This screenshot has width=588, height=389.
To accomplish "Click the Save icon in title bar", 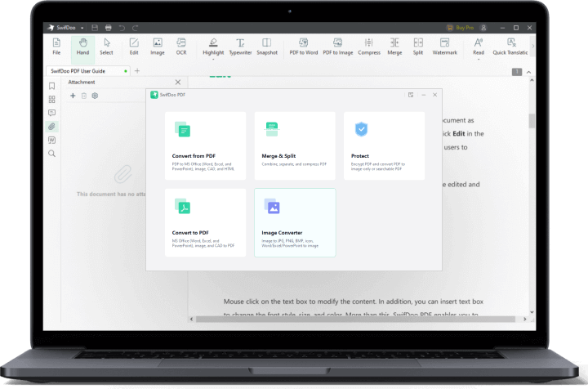I will click(95, 28).
